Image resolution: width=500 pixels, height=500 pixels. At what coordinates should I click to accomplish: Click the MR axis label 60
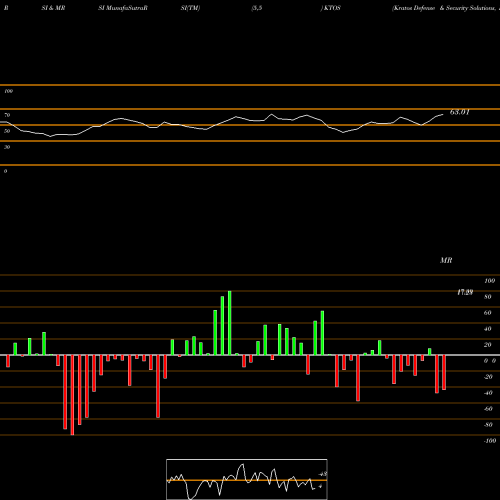[x=488, y=313]
